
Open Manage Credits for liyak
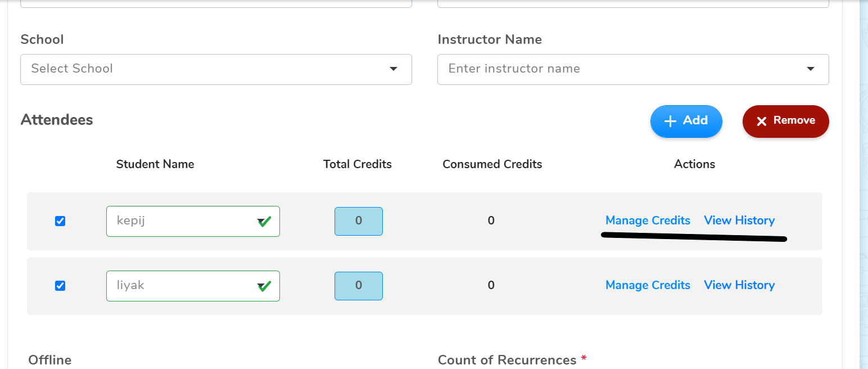[x=648, y=285]
